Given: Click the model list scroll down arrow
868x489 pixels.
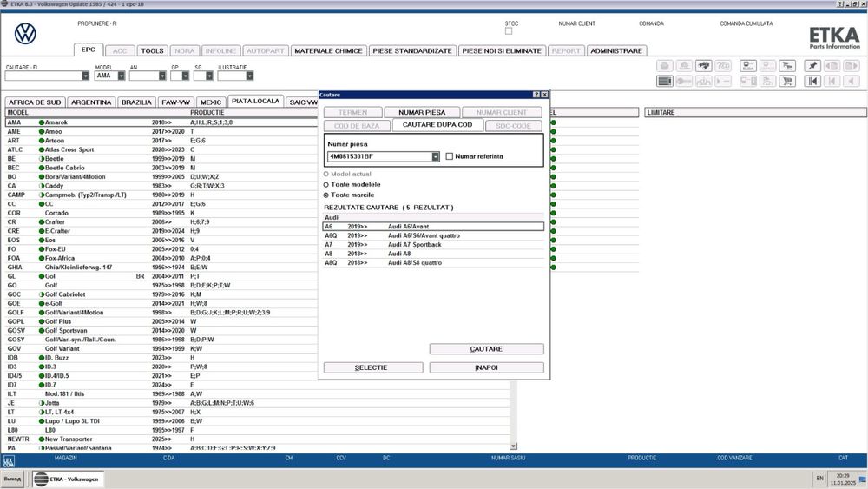Looking at the screenshot, I should point(514,446).
